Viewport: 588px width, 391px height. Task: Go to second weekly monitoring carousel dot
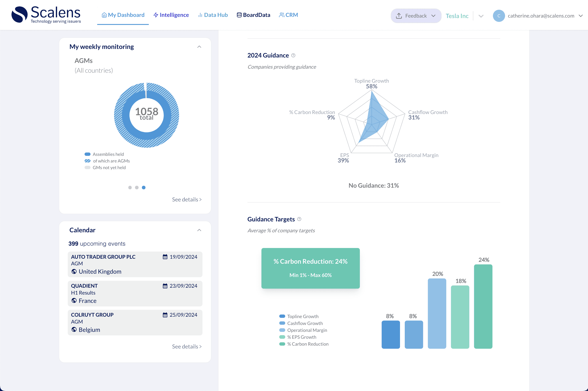[137, 187]
